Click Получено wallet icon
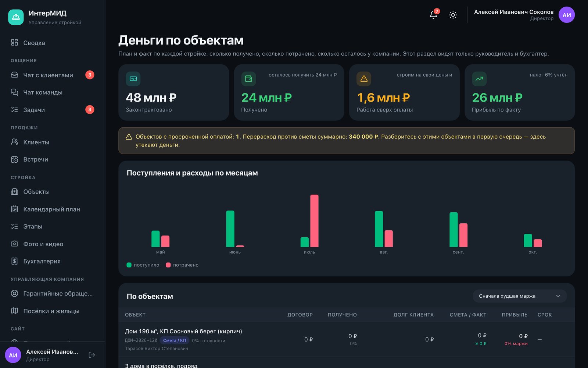 pos(248,79)
